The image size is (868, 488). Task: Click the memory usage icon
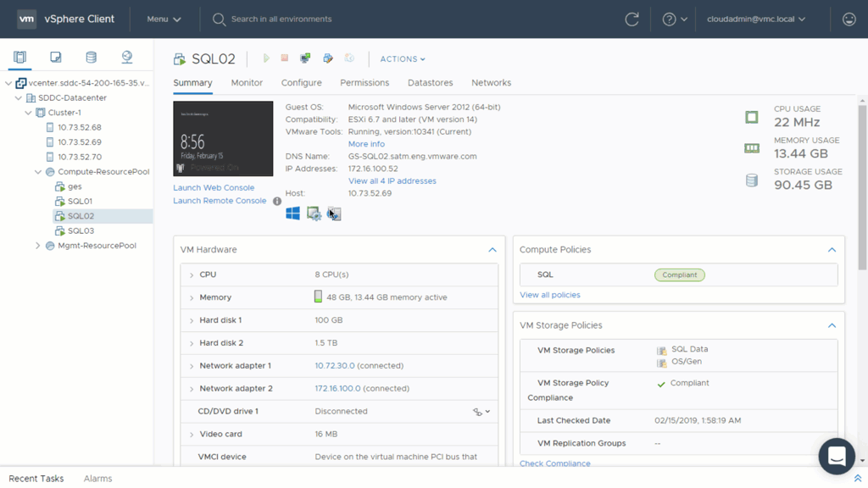point(752,148)
